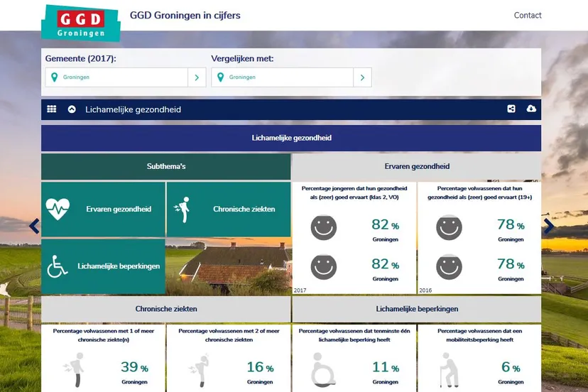Open the Vergelijken met Groningen dropdown
The width and height of the screenshot is (588, 392).
click(291, 77)
